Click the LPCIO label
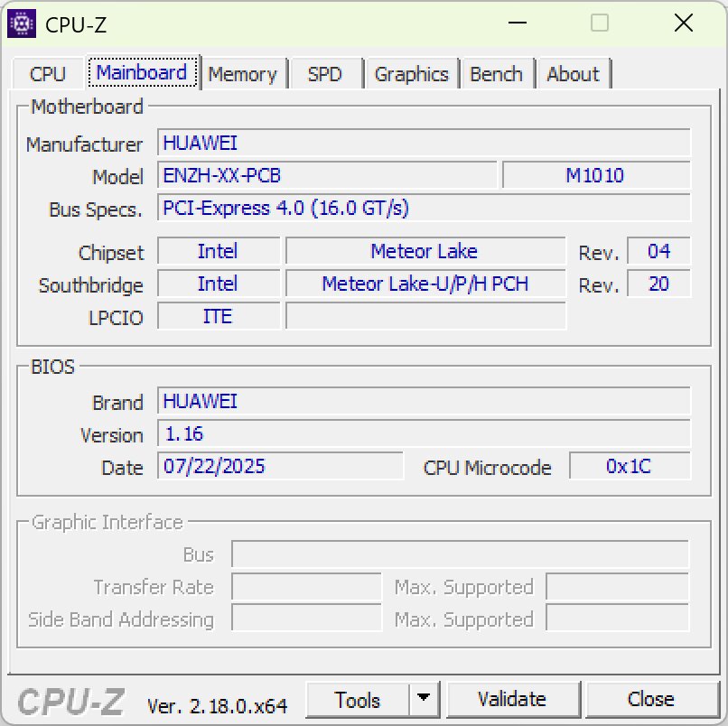728x726 pixels. pyautogui.click(x=116, y=318)
